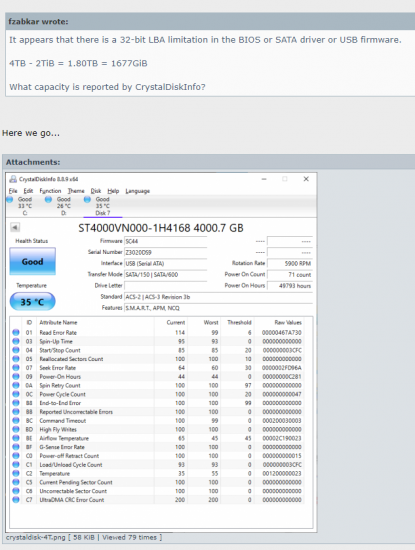Click the empty Drive Letter field
415x550 pixels.
[x=166, y=286]
